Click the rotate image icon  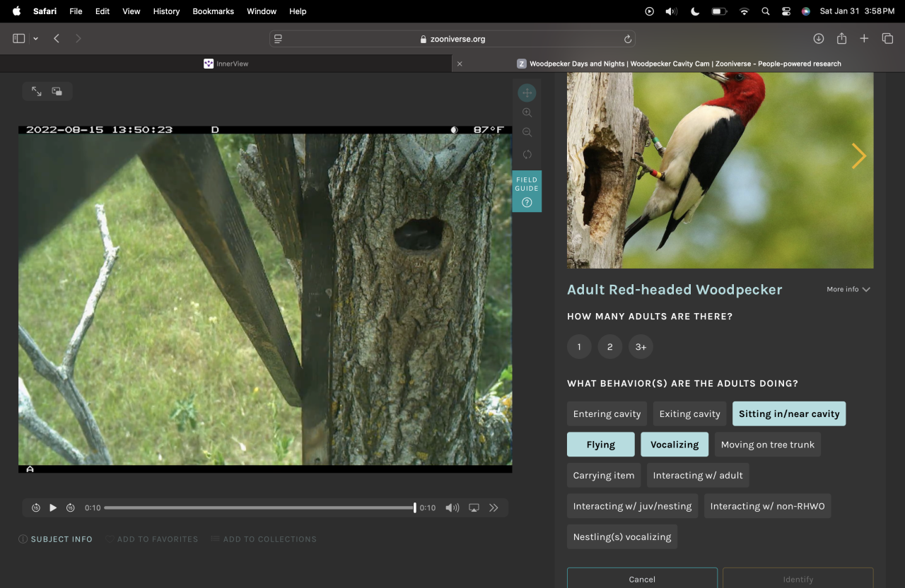click(x=527, y=154)
